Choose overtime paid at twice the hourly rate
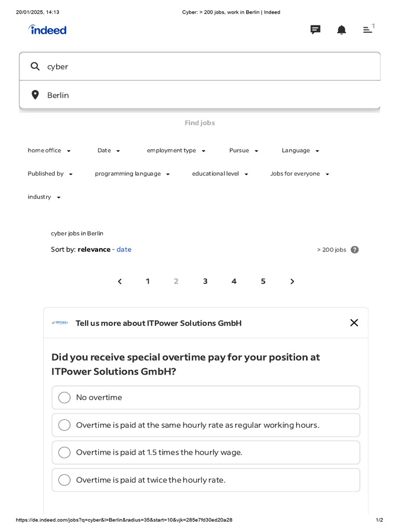Viewport: 399px width, 532px height. pos(64,480)
